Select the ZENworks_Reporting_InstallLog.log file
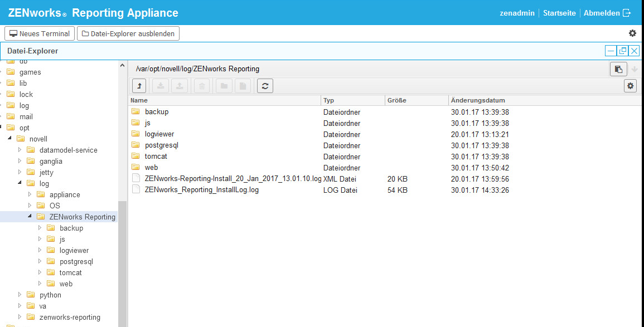 coord(201,190)
